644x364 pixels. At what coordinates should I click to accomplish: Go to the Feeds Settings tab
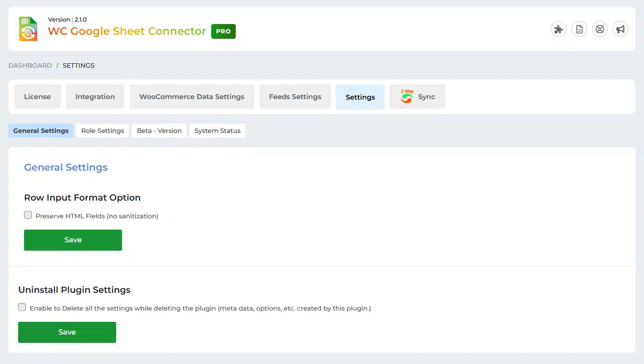295,97
